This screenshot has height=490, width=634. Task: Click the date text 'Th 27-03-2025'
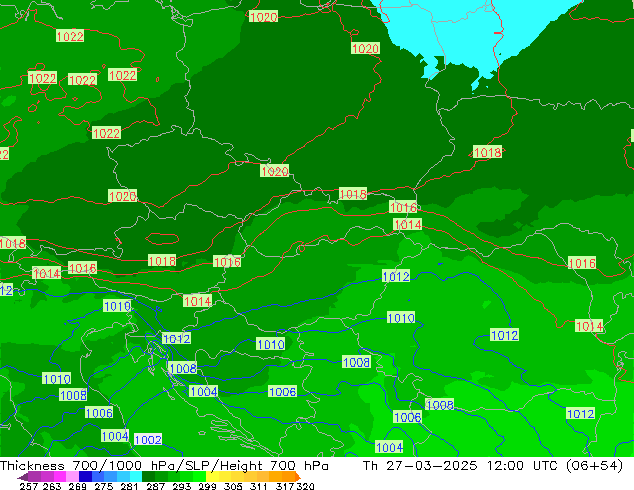point(420,466)
